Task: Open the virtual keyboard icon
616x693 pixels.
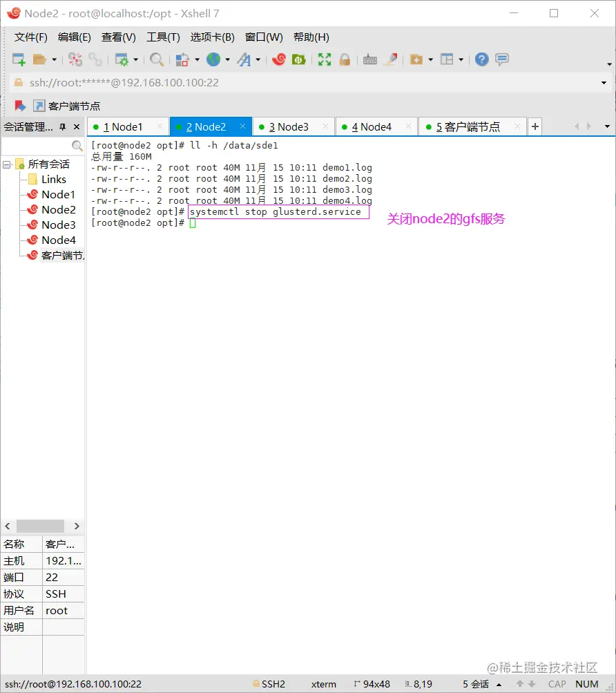Action: (370, 59)
